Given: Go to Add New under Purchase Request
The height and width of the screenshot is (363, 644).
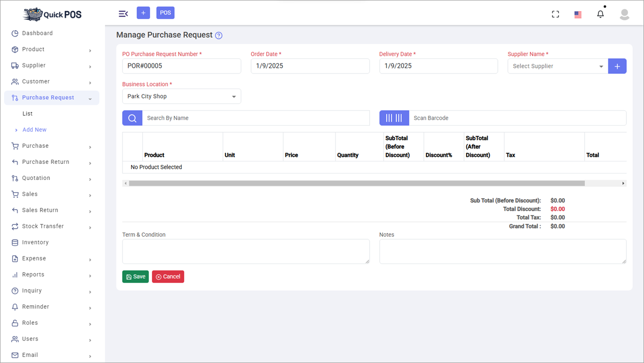Looking at the screenshot, I should pyautogui.click(x=34, y=129).
